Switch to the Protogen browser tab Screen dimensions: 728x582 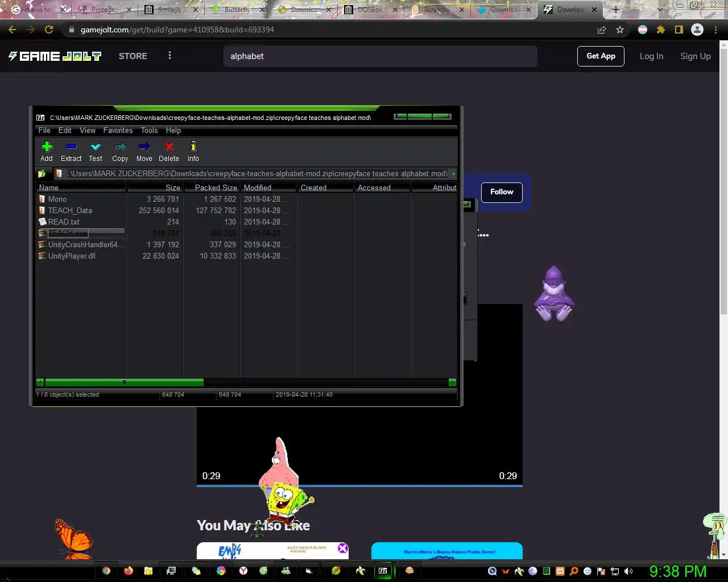click(104, 10)
